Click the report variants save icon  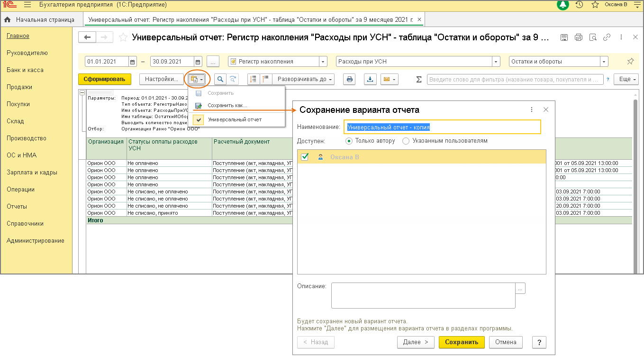(196, 79)
